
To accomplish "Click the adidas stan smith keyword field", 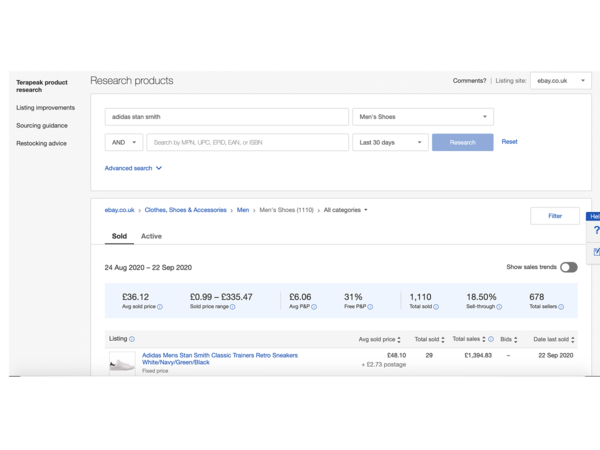I will (227, 117).
